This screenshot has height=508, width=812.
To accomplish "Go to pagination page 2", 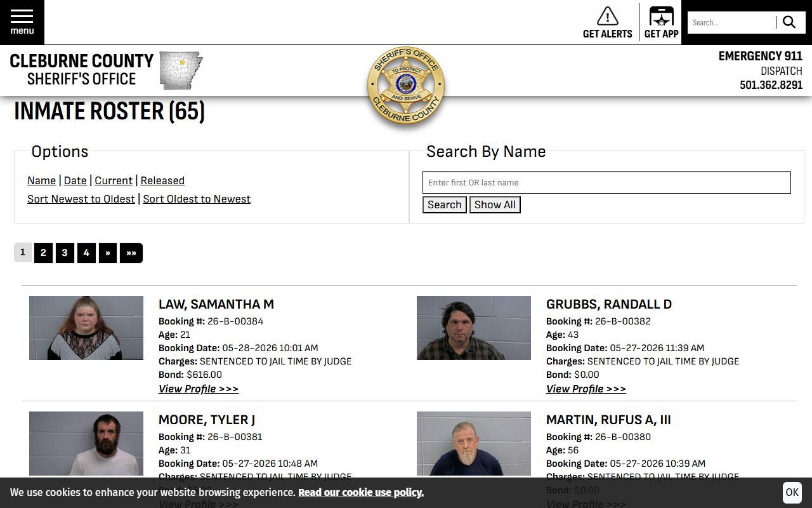I will pyautogui.click(x=43, y=253).
